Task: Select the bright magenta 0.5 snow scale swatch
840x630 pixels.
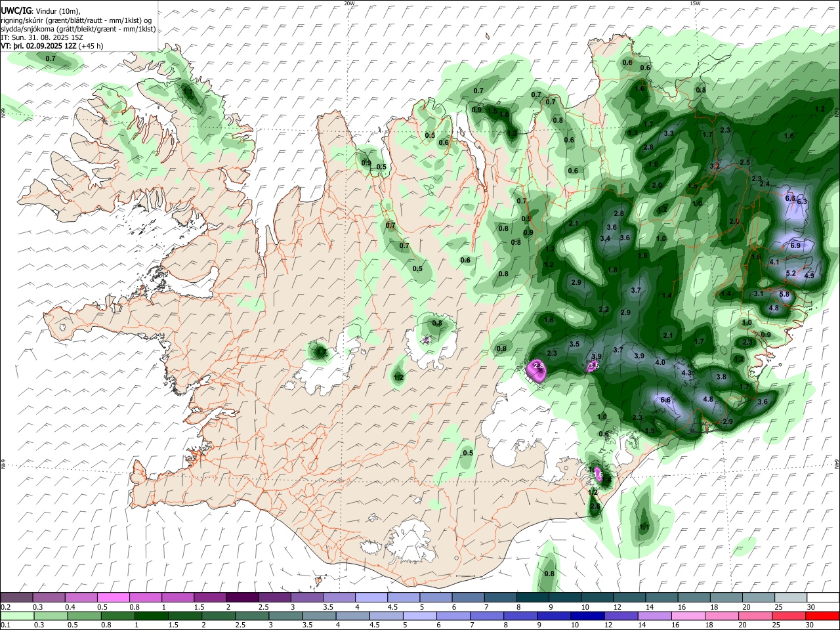Action: point(114,597)
